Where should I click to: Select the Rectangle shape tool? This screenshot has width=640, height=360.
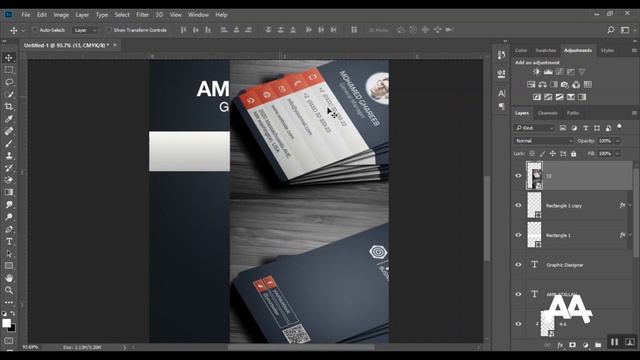point(9,266)
